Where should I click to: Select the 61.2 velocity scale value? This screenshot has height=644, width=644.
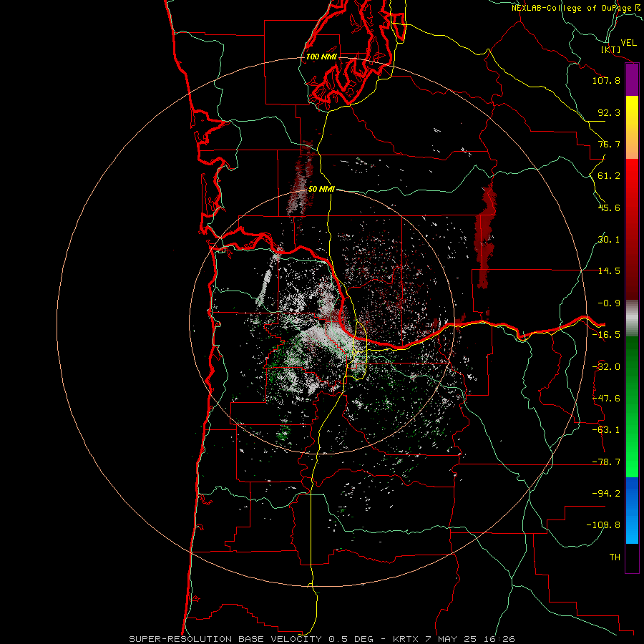[x=609, y=176]
